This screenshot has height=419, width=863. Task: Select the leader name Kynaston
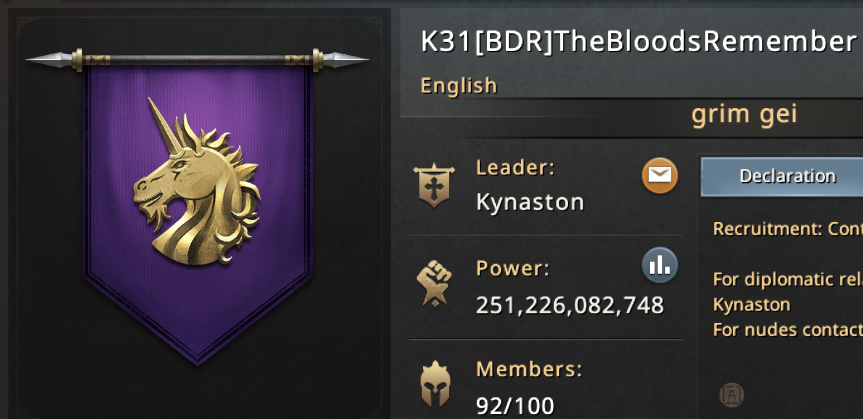click(x=529, y=202)
